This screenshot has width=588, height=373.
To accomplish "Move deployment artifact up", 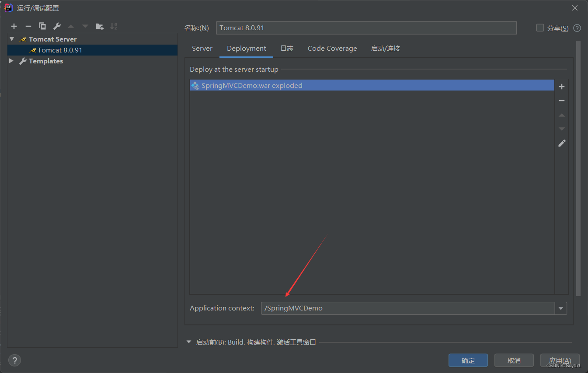I will [562, 115].
